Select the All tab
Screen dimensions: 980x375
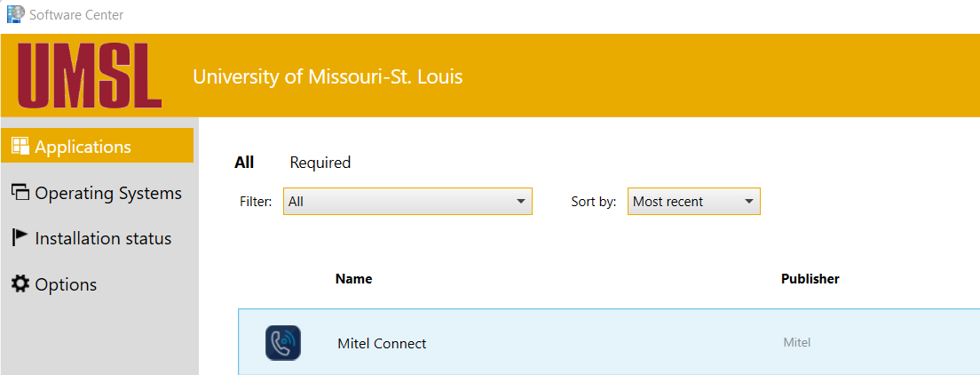point(244,163)
